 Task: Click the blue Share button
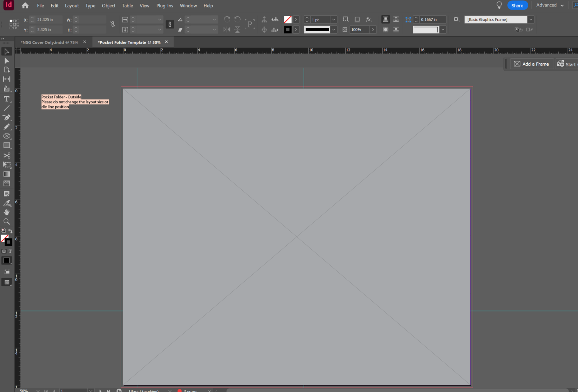tap(517, 5)
